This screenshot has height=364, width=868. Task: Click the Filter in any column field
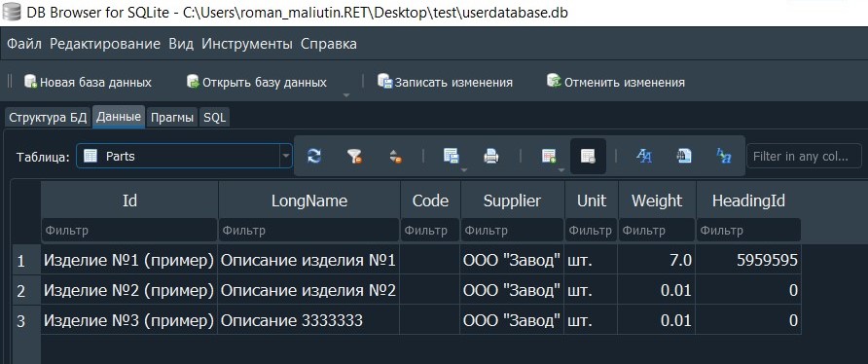click(x=804, y=157)
